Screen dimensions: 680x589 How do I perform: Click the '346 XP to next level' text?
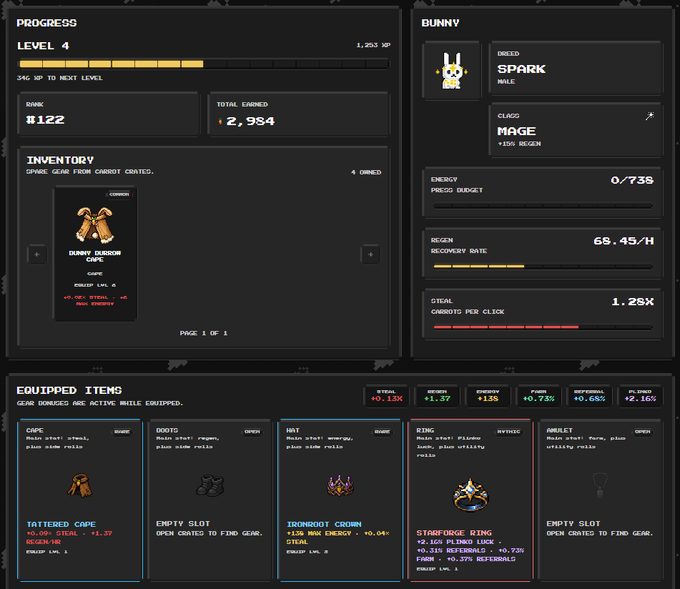60,78
